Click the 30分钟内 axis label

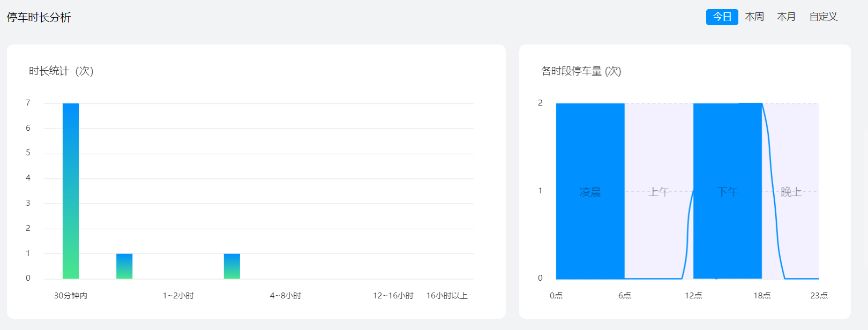click(x=71, y=296)
